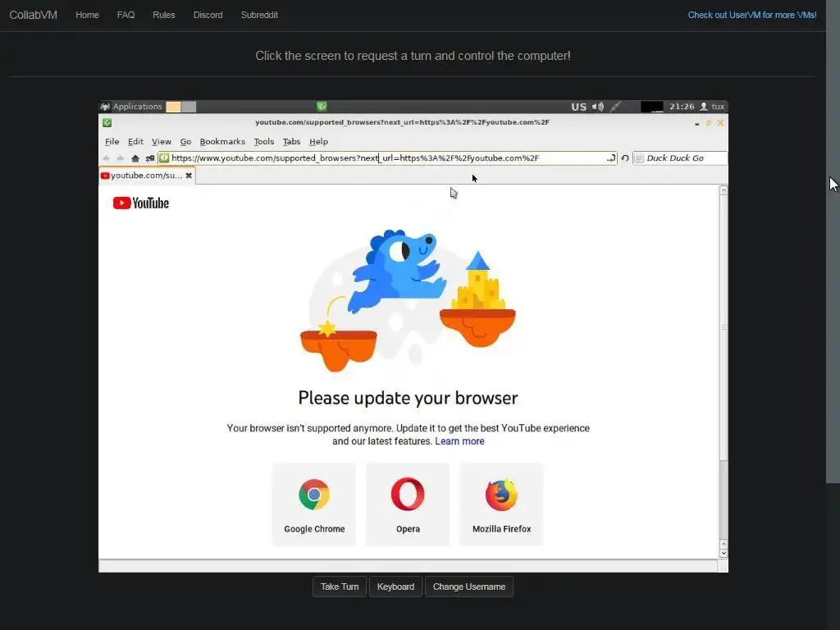This screenshot has width=840, height=630.
Task: Maximize the browser window
Action: tap(708, 123)
